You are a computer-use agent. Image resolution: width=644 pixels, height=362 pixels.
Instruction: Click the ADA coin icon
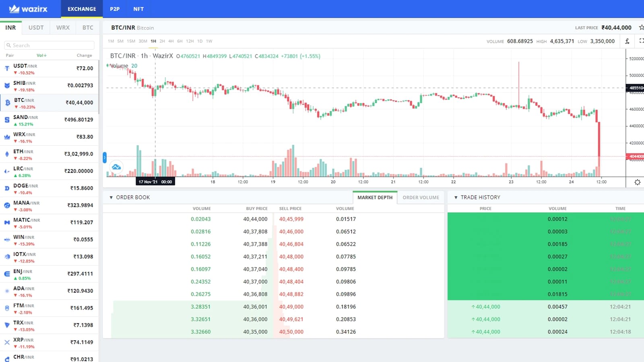click(x=7, y=291)
